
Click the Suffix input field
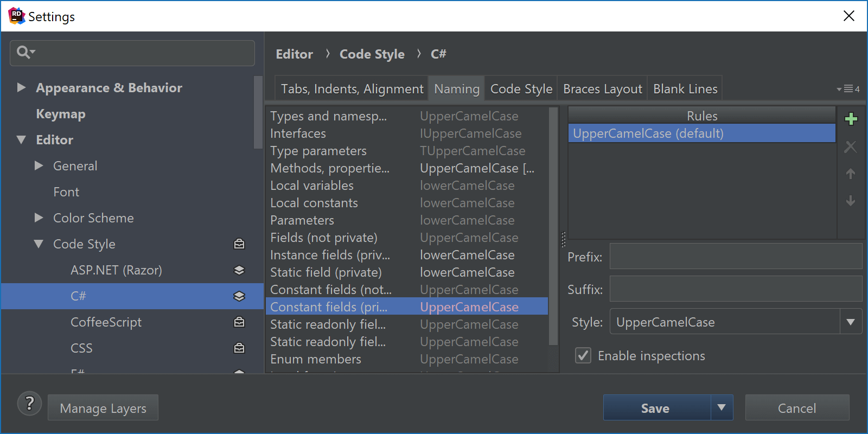[x=736, y=289]
